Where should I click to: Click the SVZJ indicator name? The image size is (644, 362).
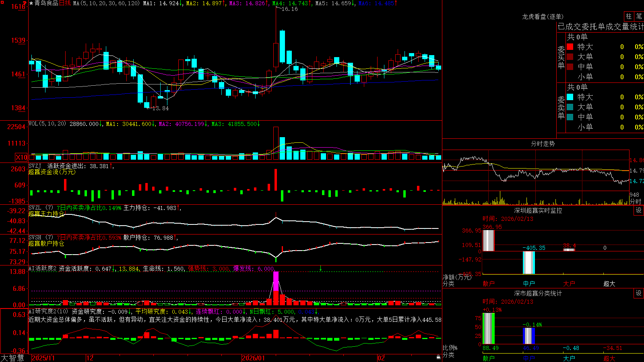pyautogui.click(x=35, y=166)
